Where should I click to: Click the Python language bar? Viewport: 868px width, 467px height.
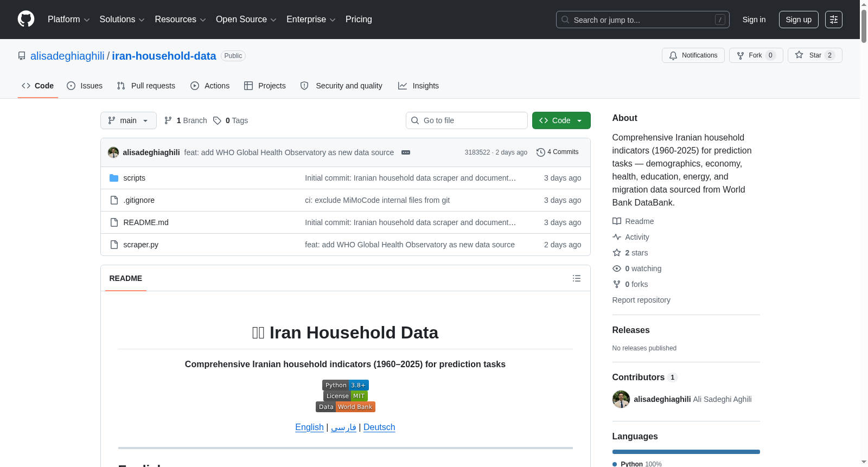pos(686,452)
